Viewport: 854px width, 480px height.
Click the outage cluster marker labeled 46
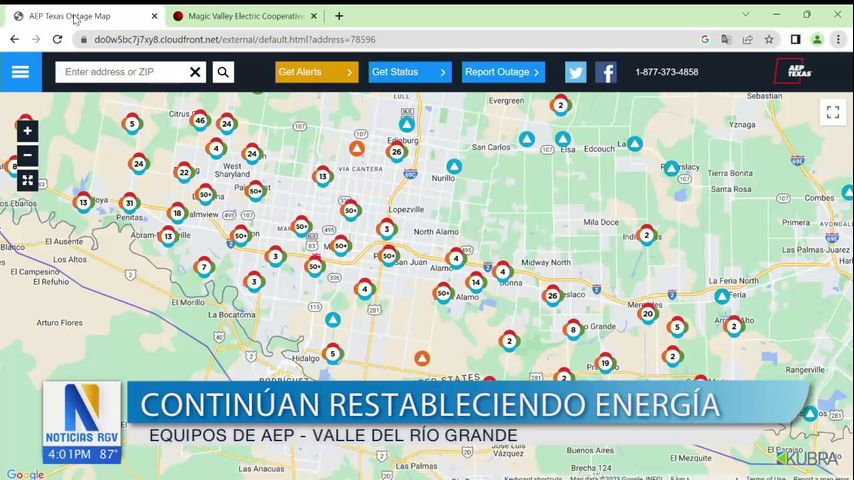point(200,121)
